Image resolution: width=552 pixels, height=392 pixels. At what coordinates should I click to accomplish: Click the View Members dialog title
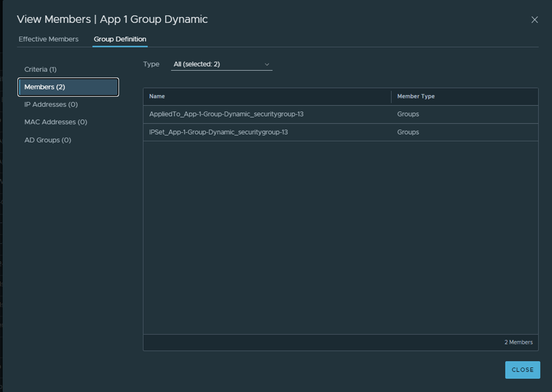[112, 19]
